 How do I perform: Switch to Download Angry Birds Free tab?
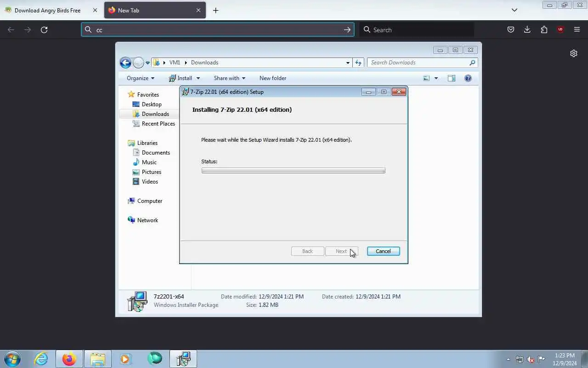coord(51,10)
